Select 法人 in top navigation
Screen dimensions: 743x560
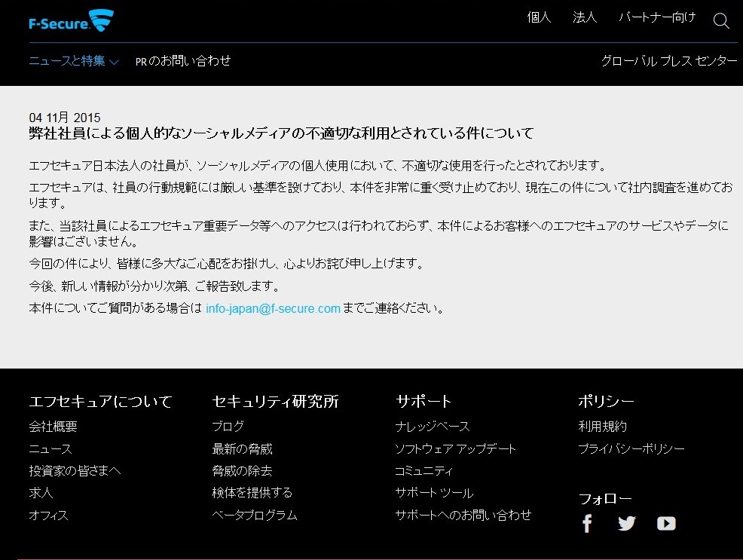click(585, 17)
